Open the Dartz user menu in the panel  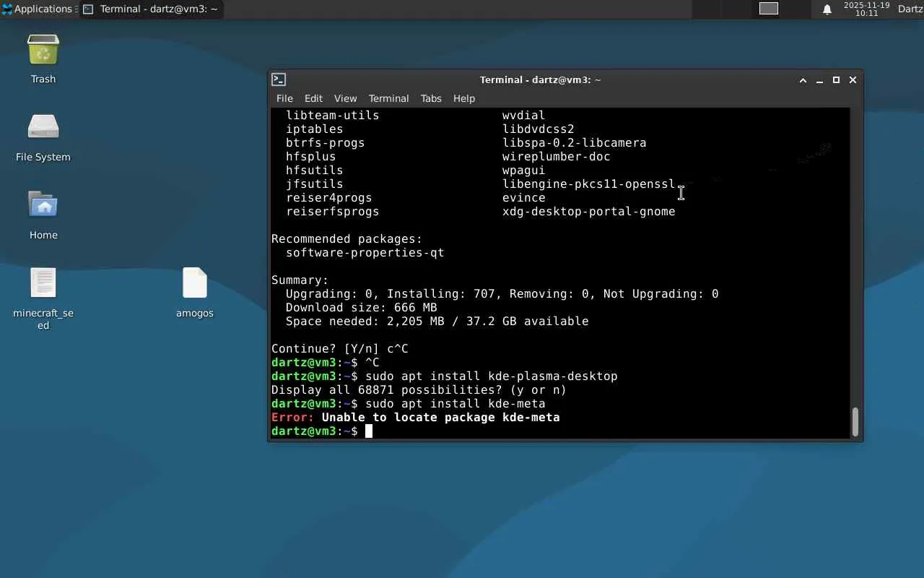910,9
